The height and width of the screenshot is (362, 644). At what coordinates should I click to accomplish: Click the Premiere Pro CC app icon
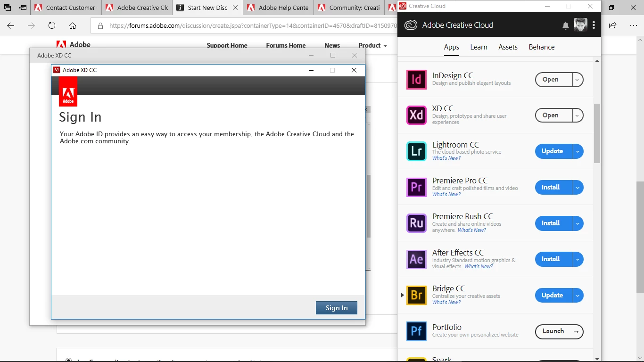(416, 187)
